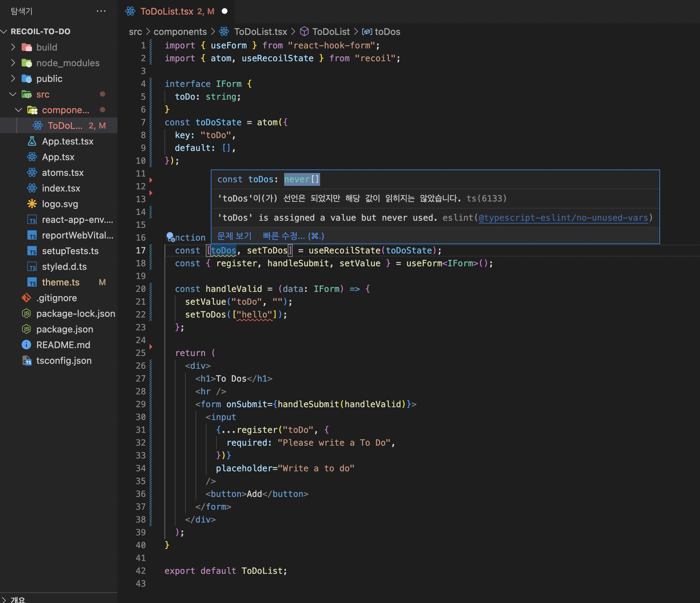
Task: Expand the build folder
Action: coord(13,47)
